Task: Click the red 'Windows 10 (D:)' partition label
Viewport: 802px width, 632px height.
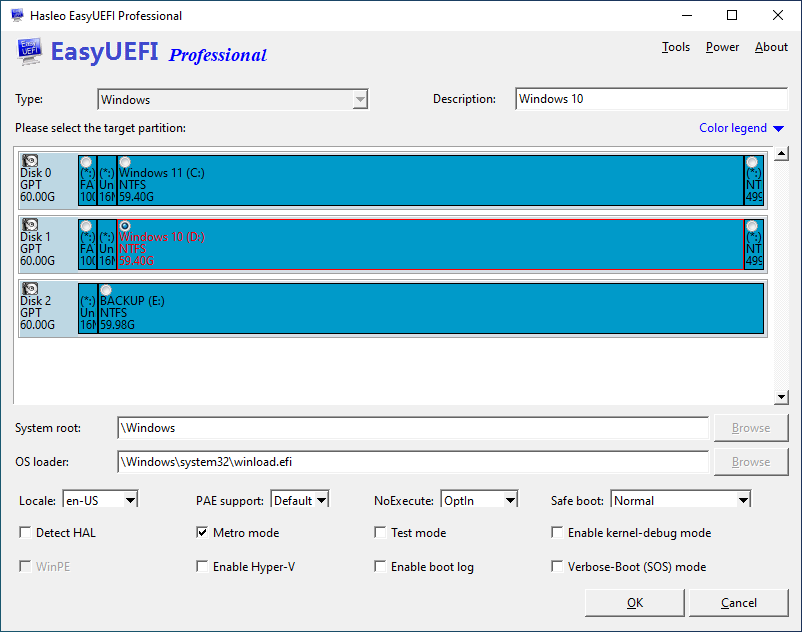Action: (x=162, y=237)
